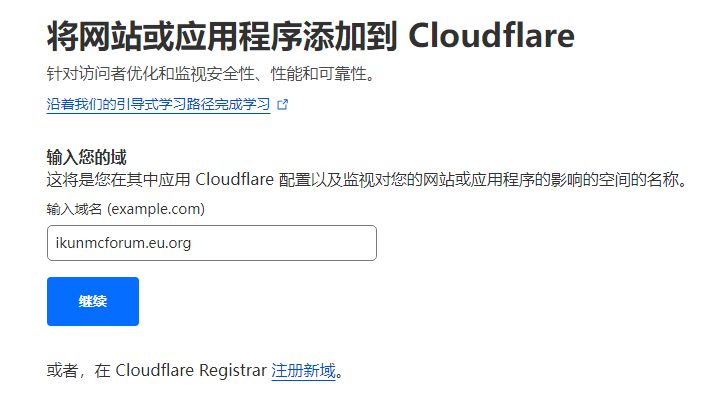Click the external link icon beside learning path
The width and height of the screenshot is (711, 415).
tap(282, 104)
